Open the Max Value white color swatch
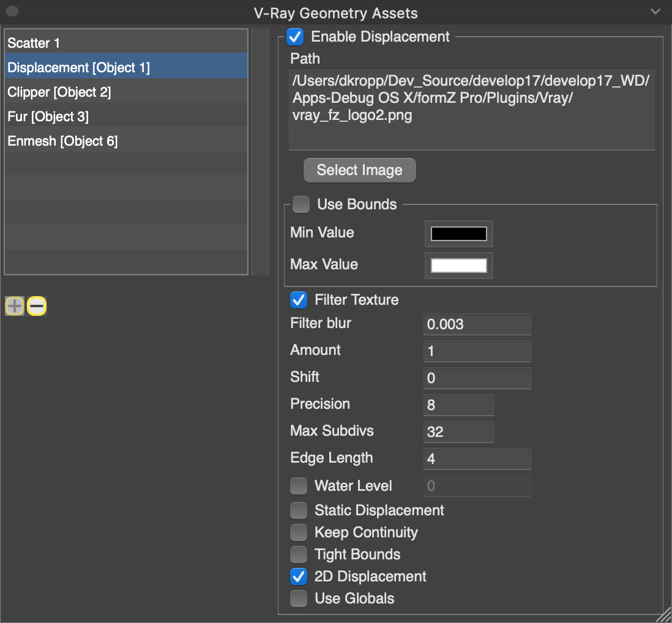The width and height of the screenshot is (672, 623). pos(458,266)
